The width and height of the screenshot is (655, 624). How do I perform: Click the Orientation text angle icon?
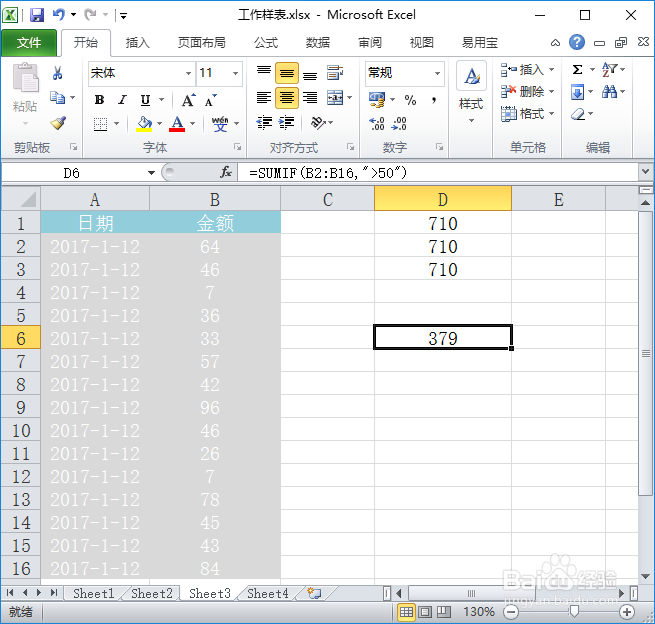click(318, 123)
